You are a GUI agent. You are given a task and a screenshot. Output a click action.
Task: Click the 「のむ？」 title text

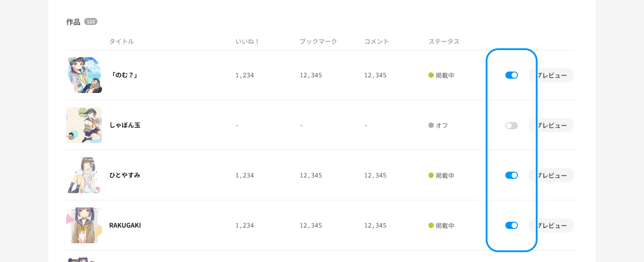pos(124,75)
